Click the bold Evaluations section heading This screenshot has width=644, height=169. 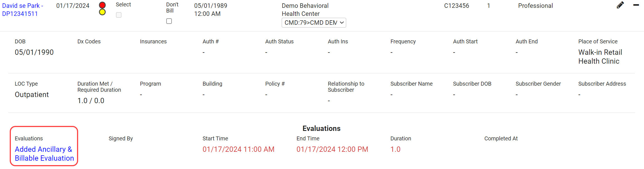tap(321, 128)
